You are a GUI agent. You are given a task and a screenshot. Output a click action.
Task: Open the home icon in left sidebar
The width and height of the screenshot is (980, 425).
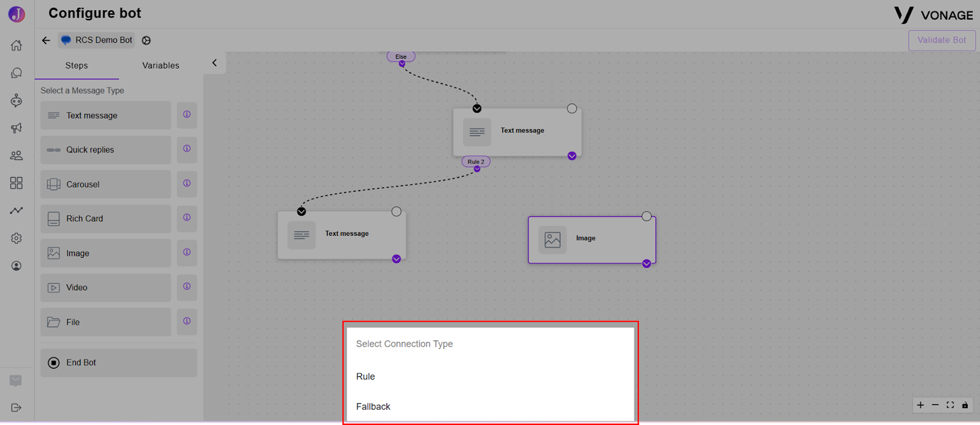pyautogui.click(x=17, y=45)
